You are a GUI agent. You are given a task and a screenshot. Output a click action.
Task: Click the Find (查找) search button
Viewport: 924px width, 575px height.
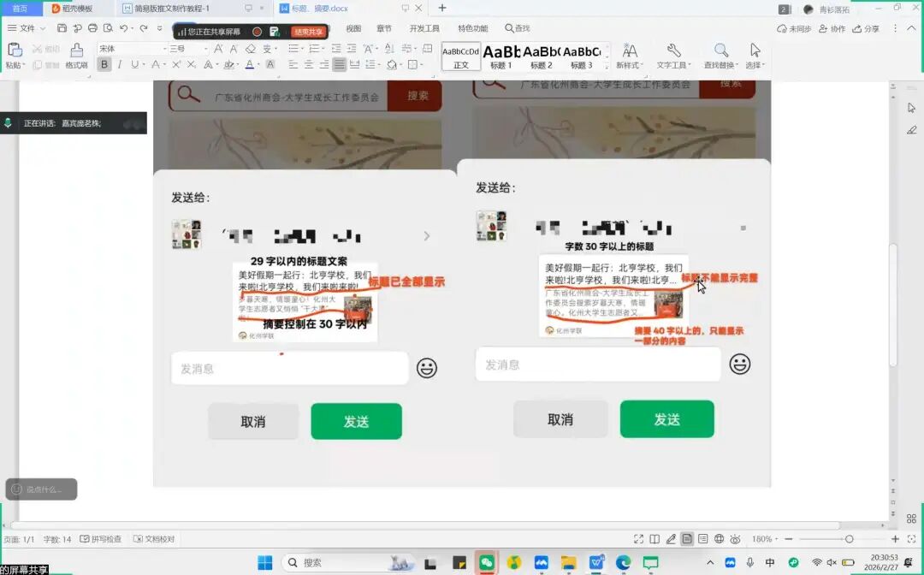tap(518, 28)
